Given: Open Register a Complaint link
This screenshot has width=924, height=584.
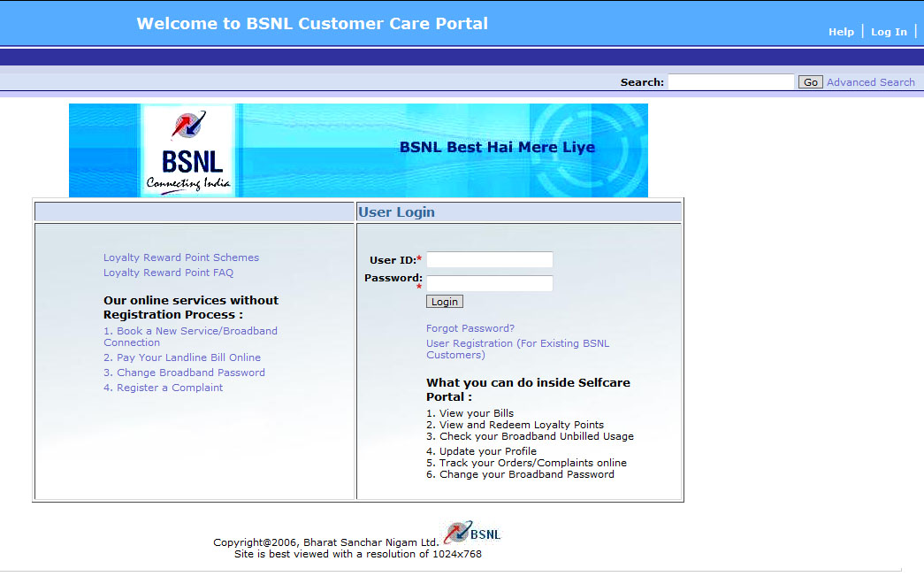Looking at the screenshot, I should 163,388.
